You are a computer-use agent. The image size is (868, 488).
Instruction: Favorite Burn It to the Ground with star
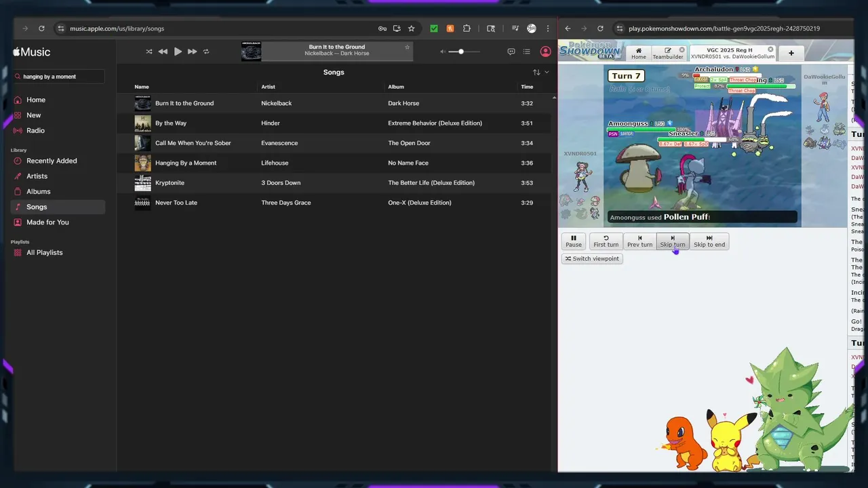407,47
